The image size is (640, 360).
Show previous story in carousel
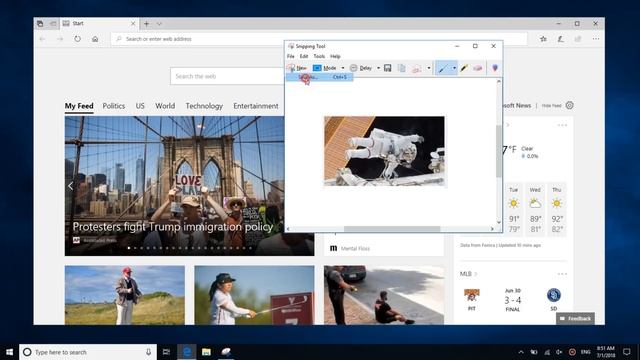[71, 186]
